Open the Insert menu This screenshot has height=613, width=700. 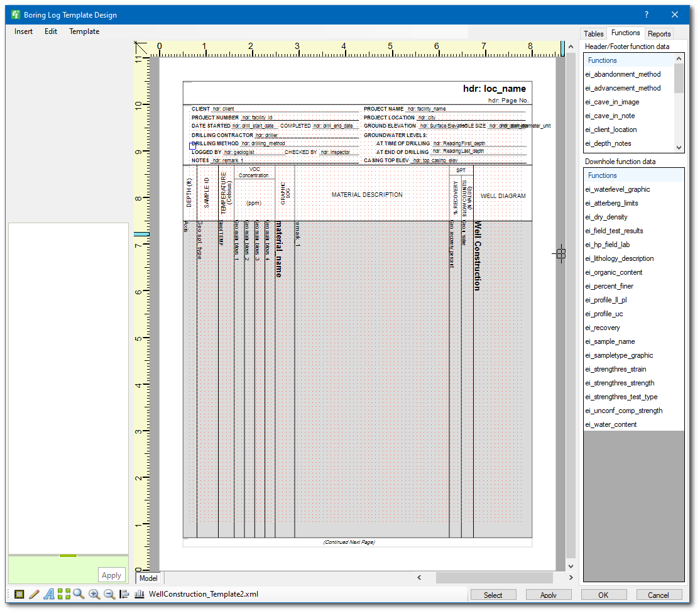coord(23,31)
